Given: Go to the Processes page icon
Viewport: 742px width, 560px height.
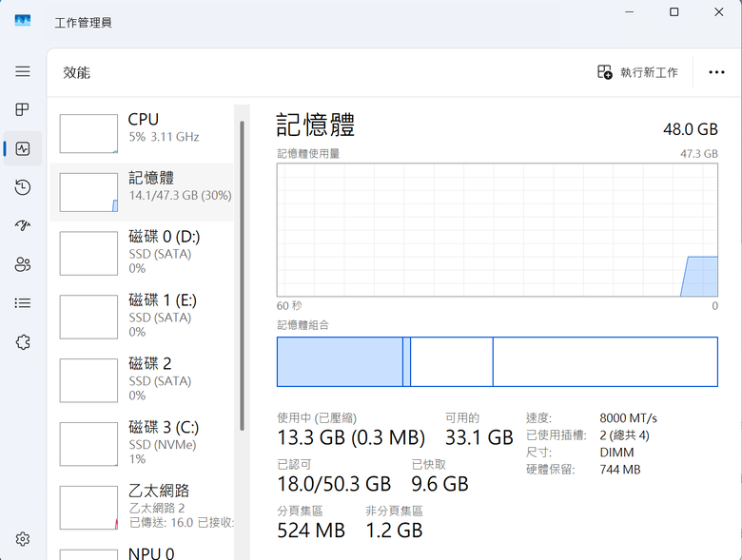Looking at the screenshot, I should 22,109.
